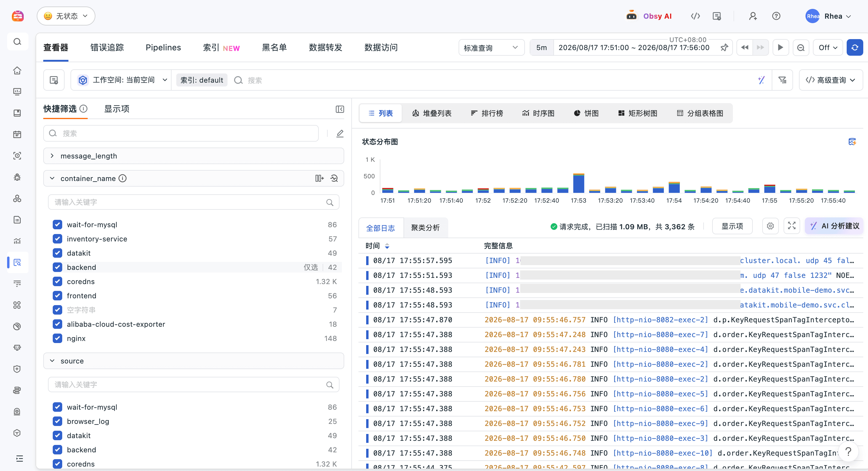Open the Pipelines tab
This screenshot has height=471, width=868.
point(163,47)
